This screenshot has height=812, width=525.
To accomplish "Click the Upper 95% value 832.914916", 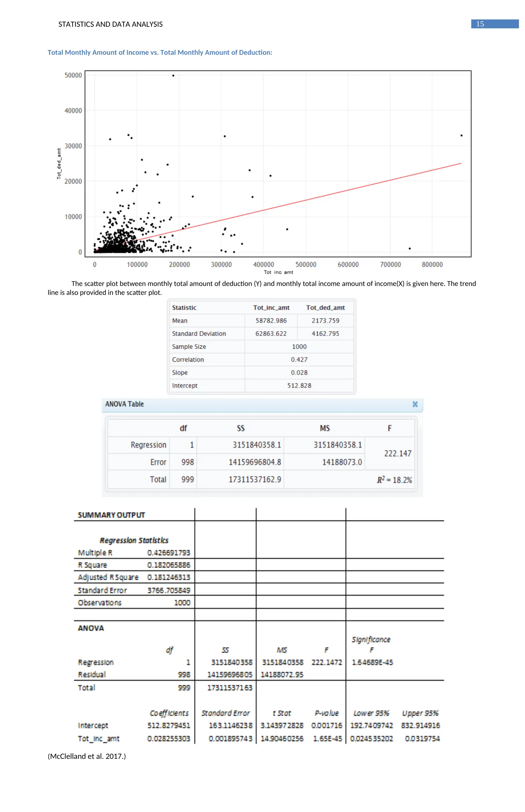I will (420, 725).
